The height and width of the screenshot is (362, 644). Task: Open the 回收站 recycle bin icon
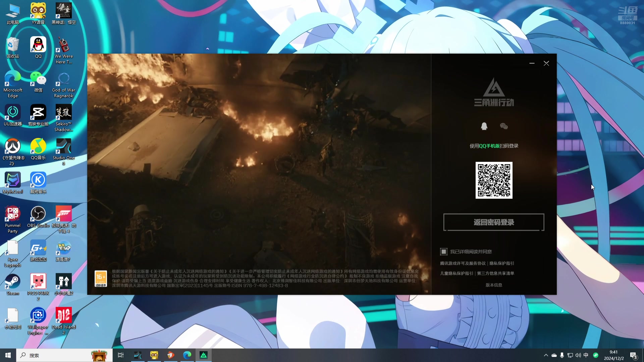[13, 48]
